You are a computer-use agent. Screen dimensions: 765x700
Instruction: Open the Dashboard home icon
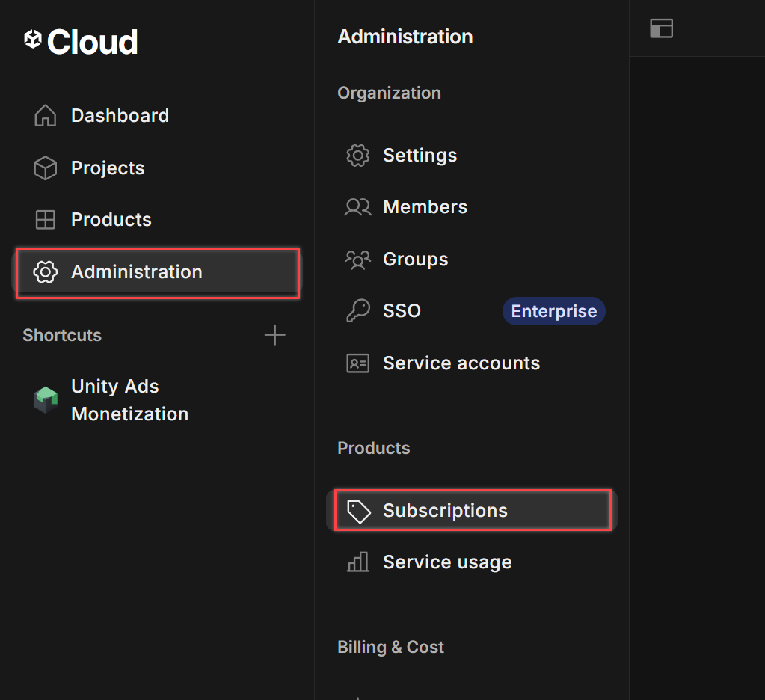point(46,116)
